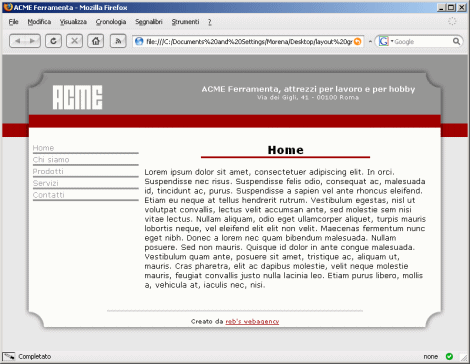Open the Visualizza menu

[x=73, y=22]
